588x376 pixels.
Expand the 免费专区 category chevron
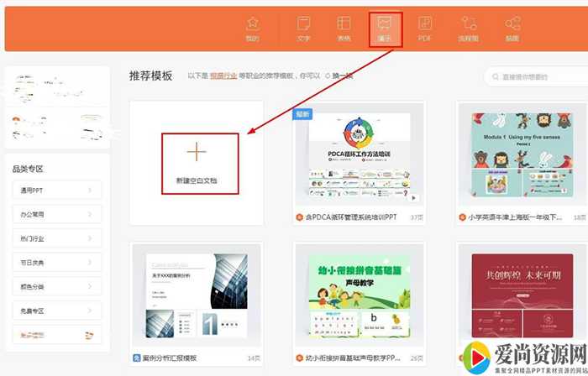tap(90, 311)
